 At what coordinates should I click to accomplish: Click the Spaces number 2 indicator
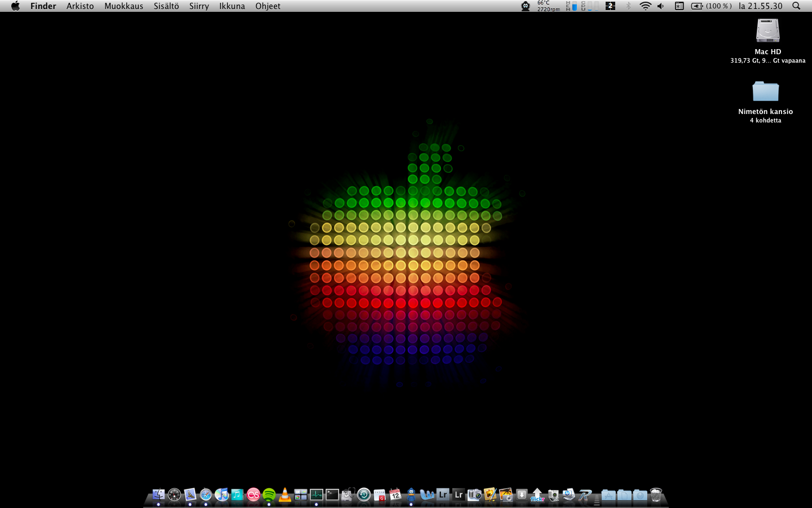tap(610, 6)
